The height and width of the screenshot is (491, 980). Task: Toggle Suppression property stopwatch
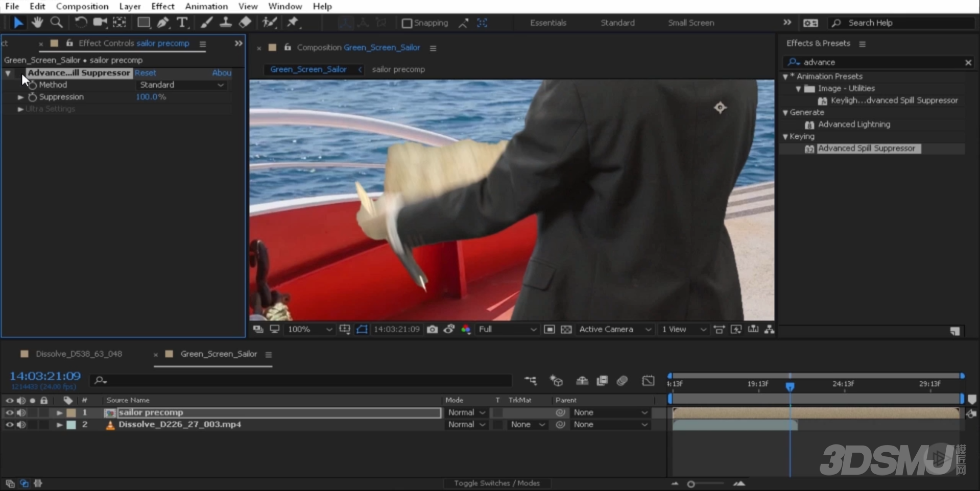pyautogui.click(x=33, y=97)
